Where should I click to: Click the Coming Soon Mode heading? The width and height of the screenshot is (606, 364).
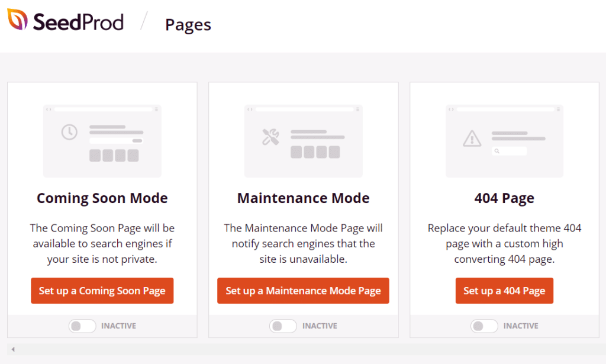click(102, 198)
